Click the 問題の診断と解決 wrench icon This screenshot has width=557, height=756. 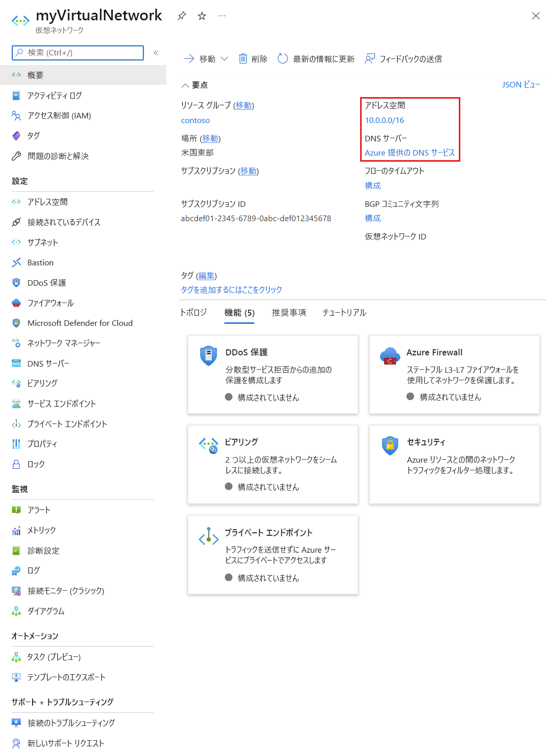click(x=16, y=156)
